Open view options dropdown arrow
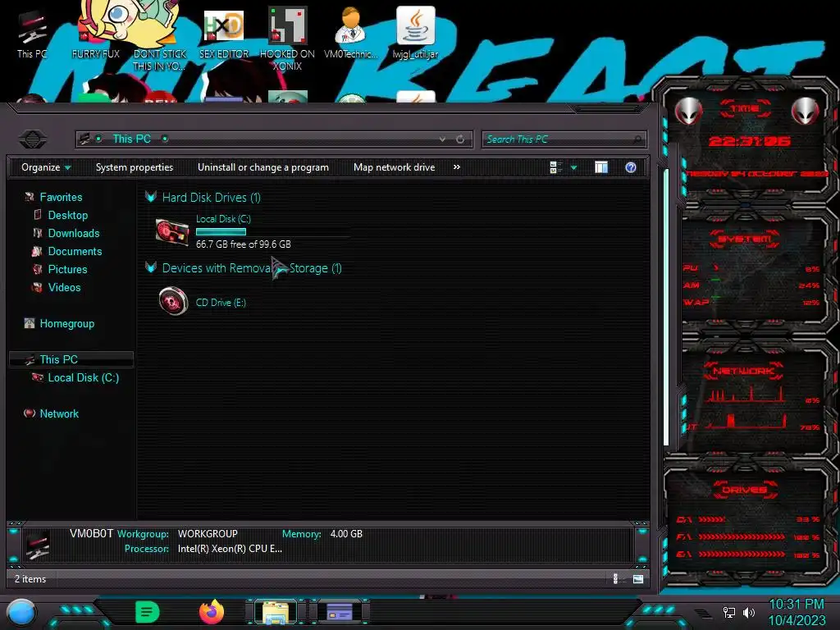The image size is (840, 630). (573, 167)
